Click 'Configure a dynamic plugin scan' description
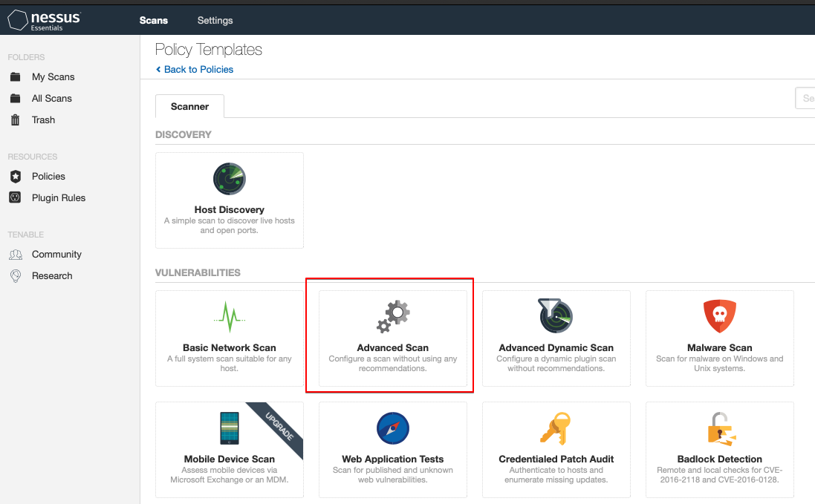The image size is (815, 504). [556, 363]
